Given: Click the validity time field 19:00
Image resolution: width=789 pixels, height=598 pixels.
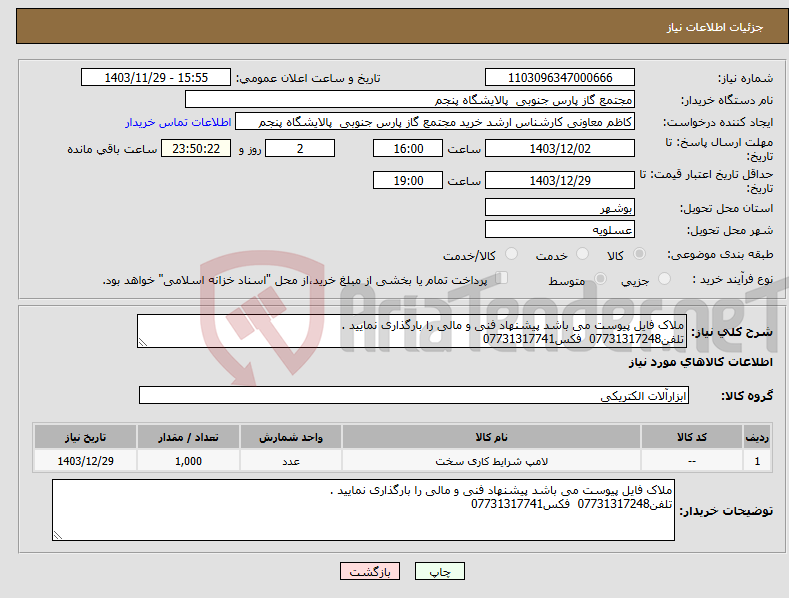Looking at the screenshot, I should coord(408,180).
